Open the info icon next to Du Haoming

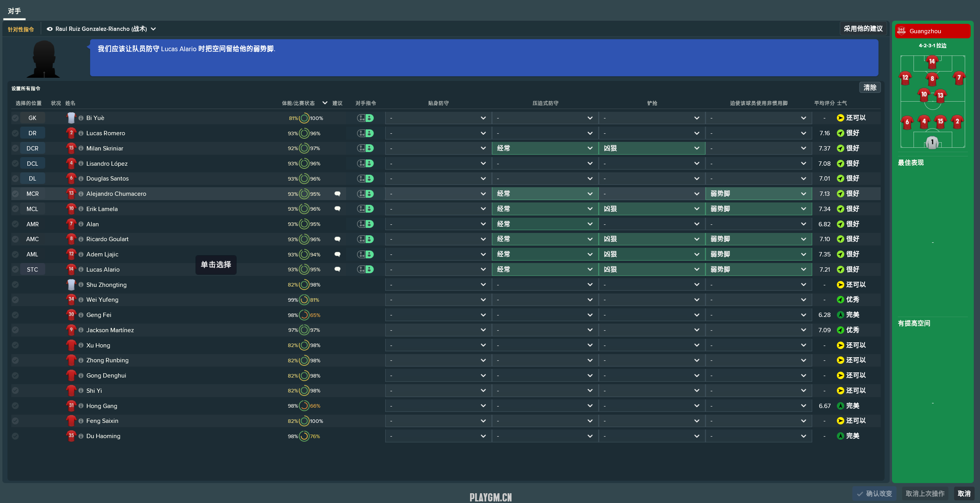tap(81, 436)
